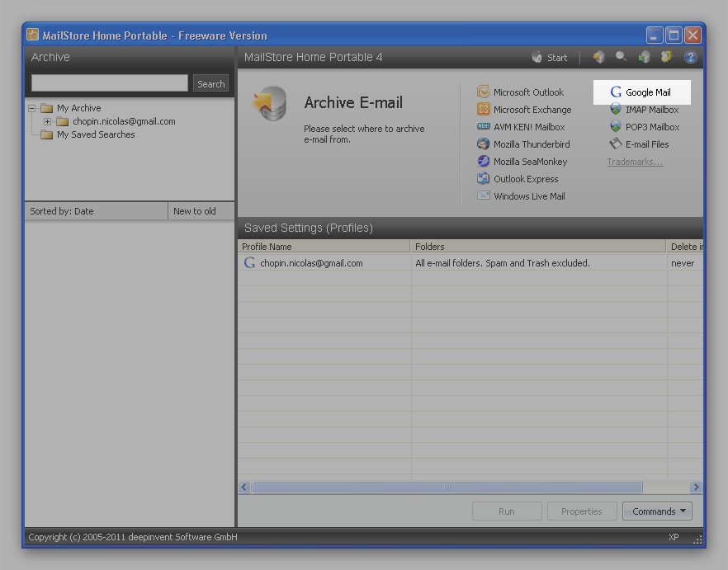Open Help via the question mark icon

pos(690,57)
